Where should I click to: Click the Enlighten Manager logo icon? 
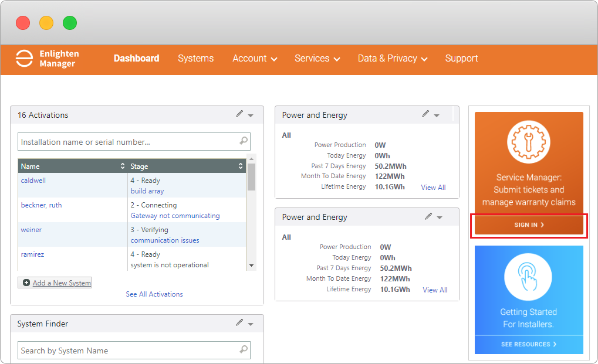(x=23, y=59)
